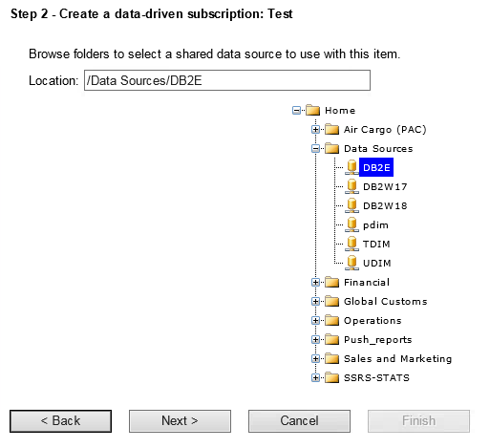This screenshot has width=490, height=448.
Task: Click the Home folder icon
Action: tap(312, 110)
